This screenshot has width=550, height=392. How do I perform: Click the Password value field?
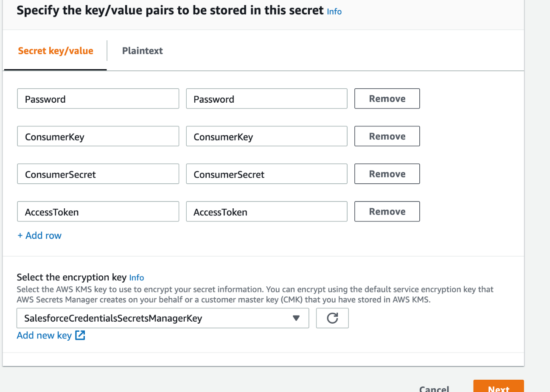click(x=267, y=98)
